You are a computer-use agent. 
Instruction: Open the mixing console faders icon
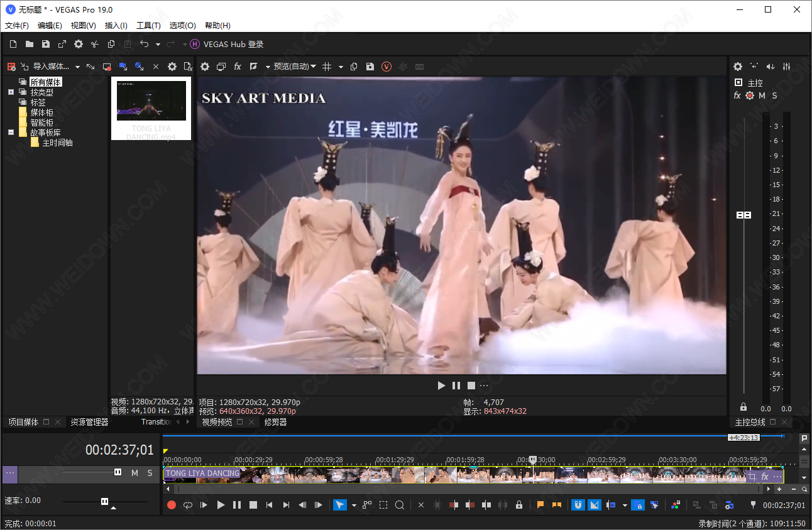786,67
